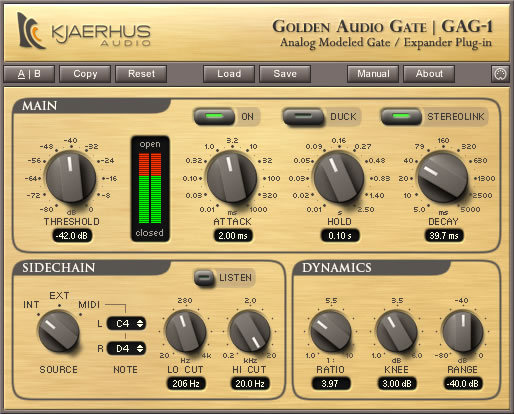Click the RATIO knob

click(x=331, y=331)
